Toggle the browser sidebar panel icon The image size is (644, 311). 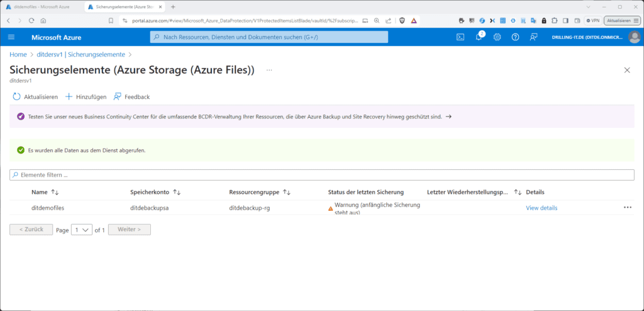click(565, 20)
